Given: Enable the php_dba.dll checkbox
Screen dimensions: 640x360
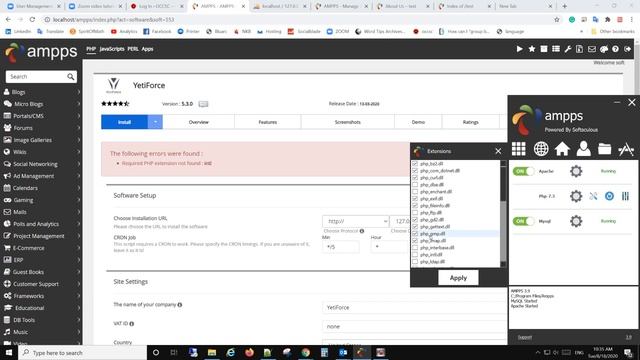Looking at the screenshot, I should 415,184.
